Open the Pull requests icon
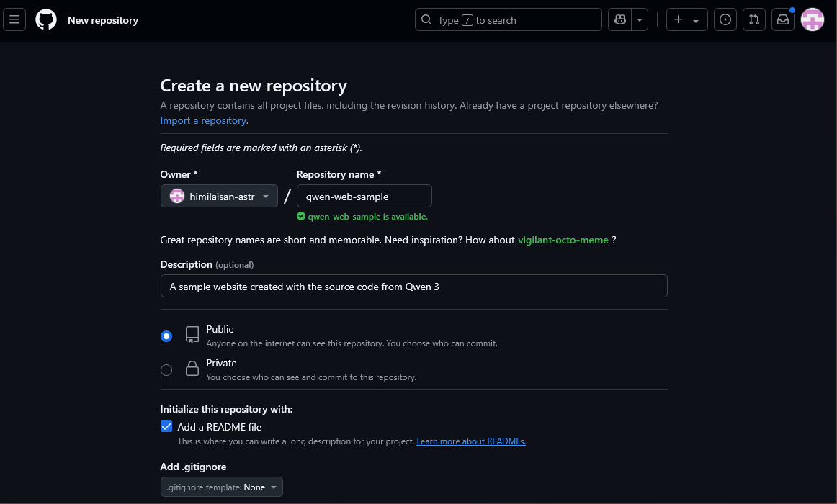Viewport: 837px width, 504px height. 753,19
